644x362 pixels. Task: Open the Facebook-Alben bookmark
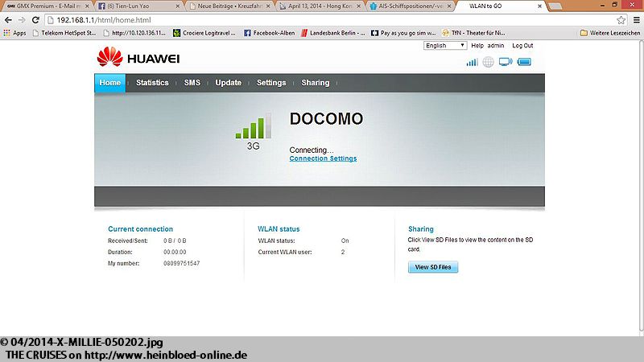tap(270, 33)
